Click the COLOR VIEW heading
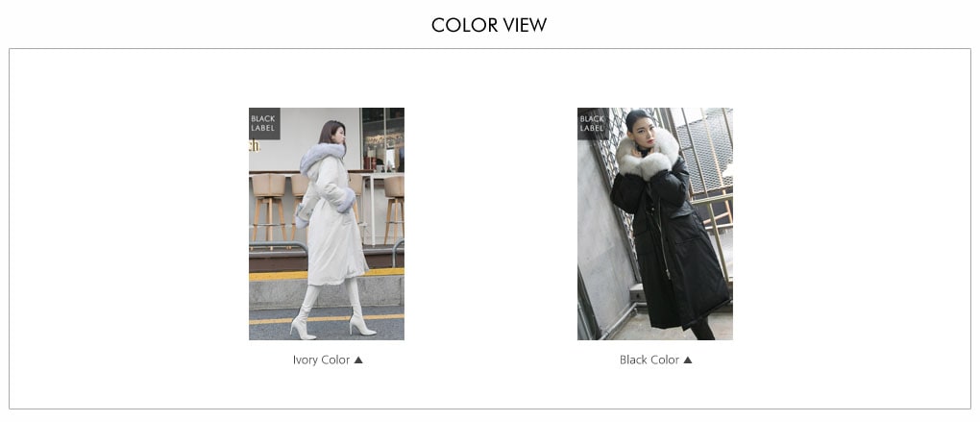The height and width of the screenshot is (422, 980). pyautogui.click(x=489, y=25)
